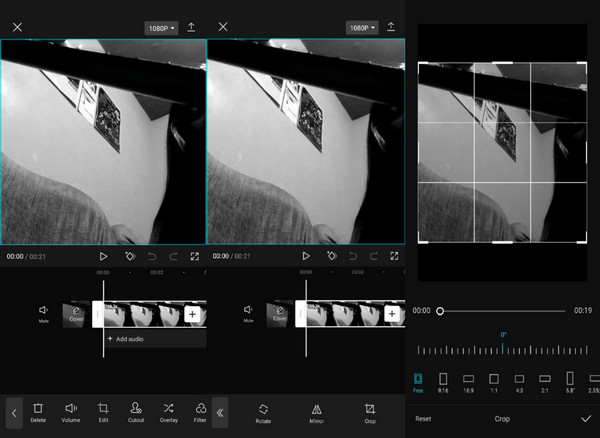Mute clip audio in left editor screen

(x=44, y=314)
